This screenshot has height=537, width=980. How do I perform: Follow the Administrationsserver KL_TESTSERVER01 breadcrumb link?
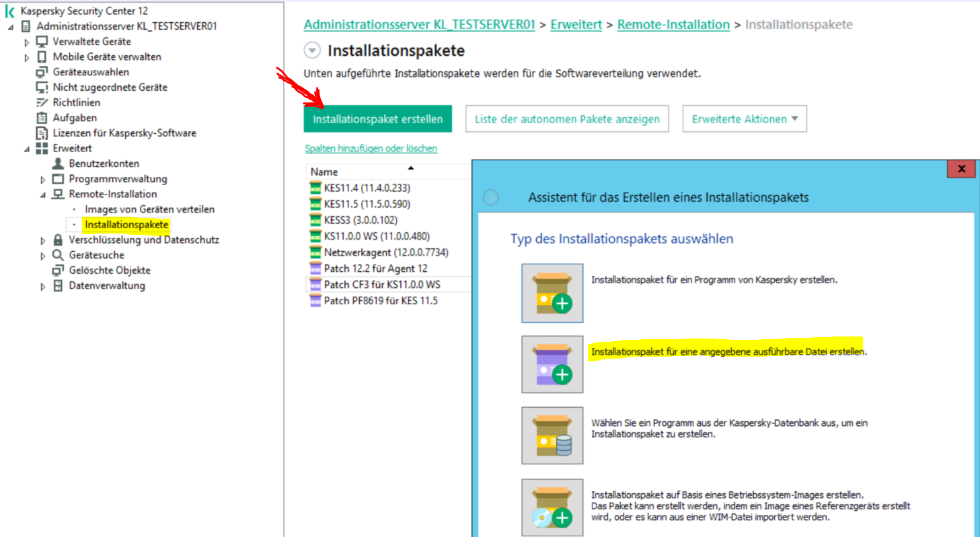[420, 25]
